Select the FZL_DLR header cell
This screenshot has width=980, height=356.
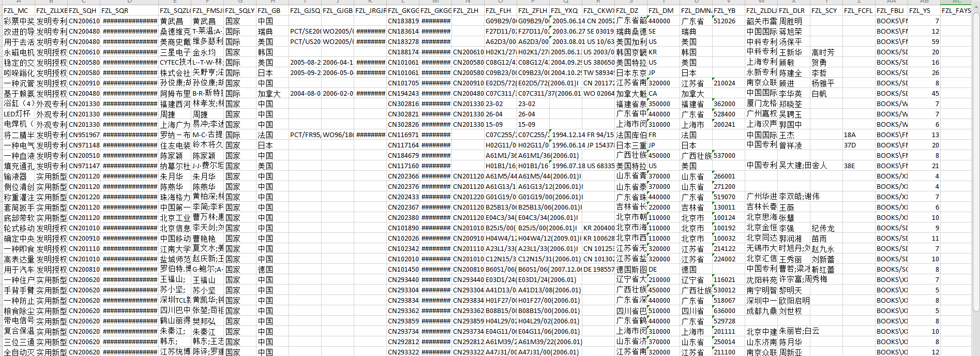[794, 10]
